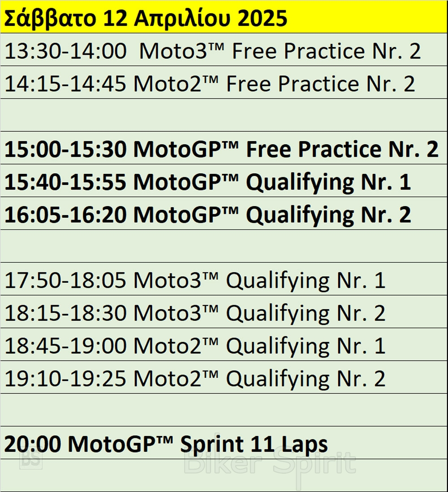Viewport: 448px width, 492px height.
Task: Click the Biker Spirit watermark text
Action: click(270, 464)
